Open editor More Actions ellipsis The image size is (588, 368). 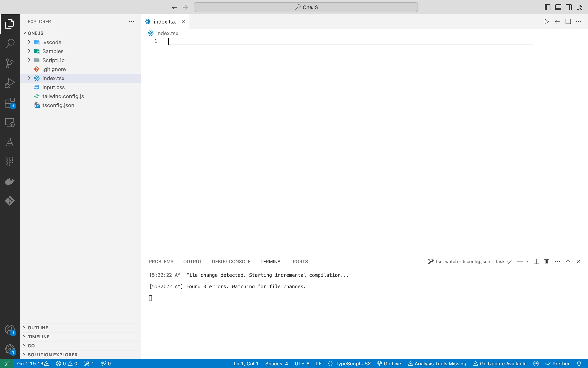pyautogui.click(x=579, y=22)
